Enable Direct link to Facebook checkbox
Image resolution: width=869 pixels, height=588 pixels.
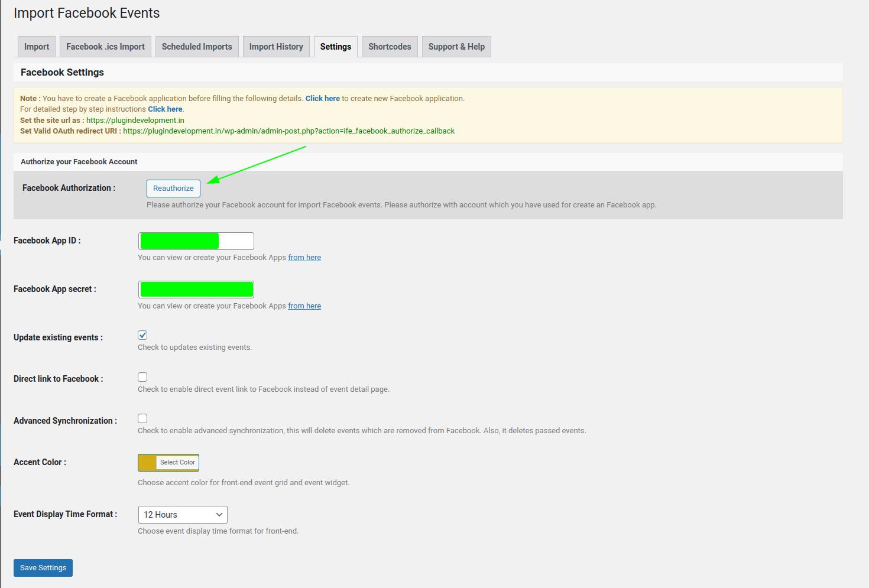142,377
